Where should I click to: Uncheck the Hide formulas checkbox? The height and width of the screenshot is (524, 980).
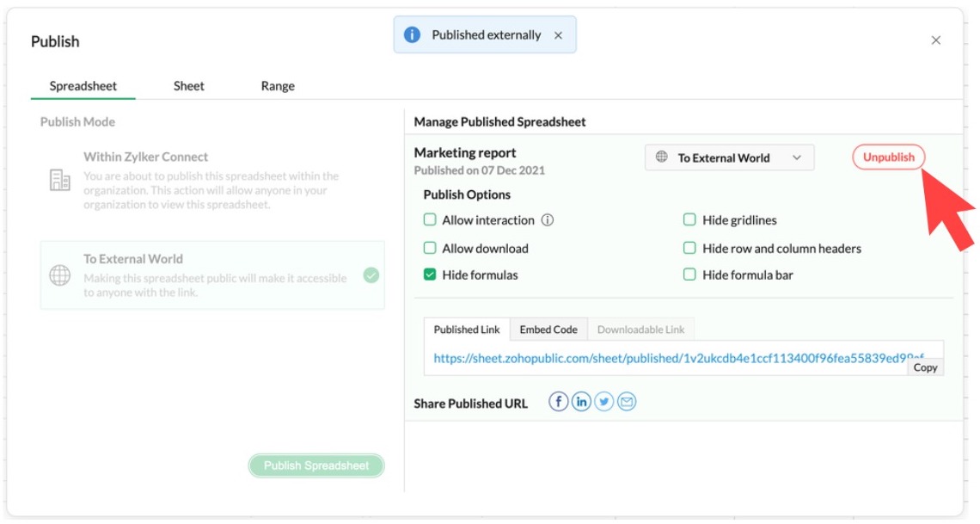tap(430, 275)
